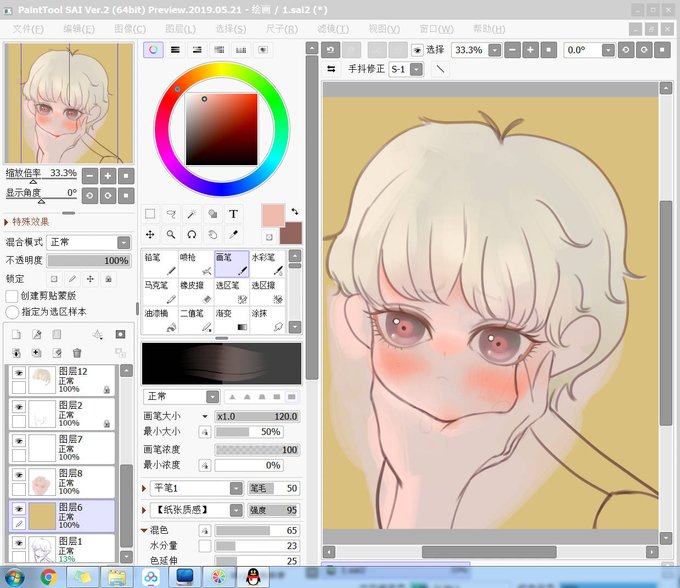This screenshot has width=680, height=588.
Task: Hide layer 图层12 with eye icon
Action: pyautogui.click(x=19, y=373)
